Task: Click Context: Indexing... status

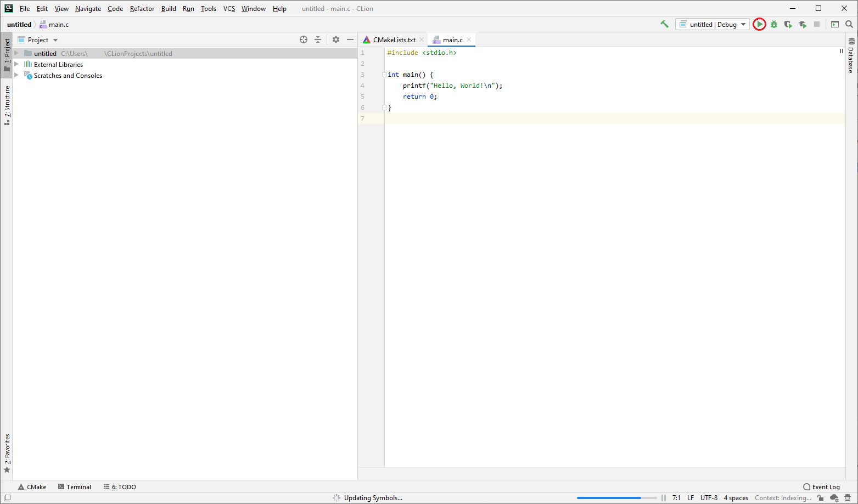Action: point(783,498)
